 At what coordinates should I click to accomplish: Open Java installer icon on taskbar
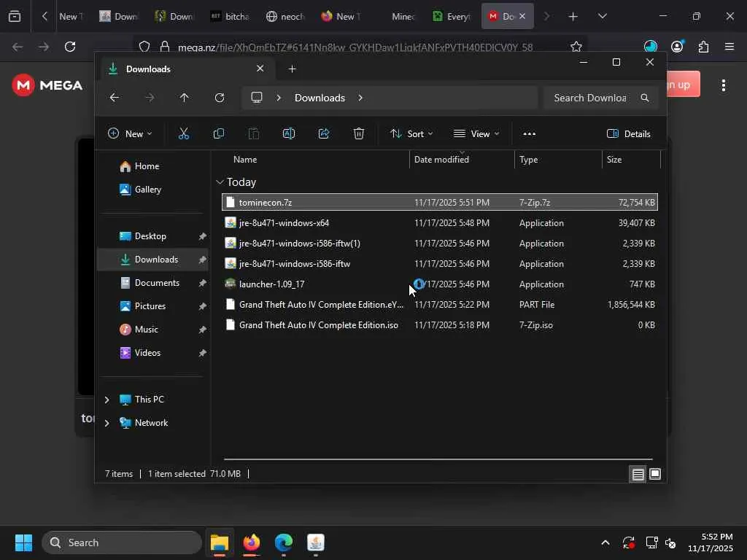[315, 542]
